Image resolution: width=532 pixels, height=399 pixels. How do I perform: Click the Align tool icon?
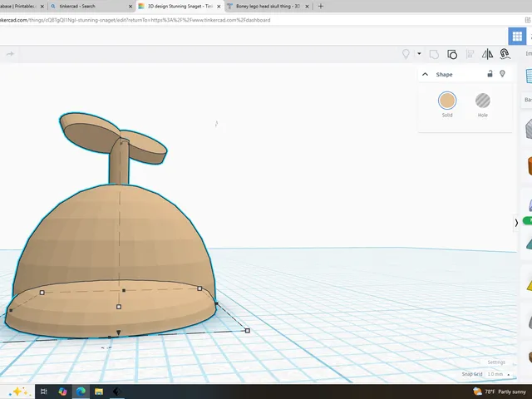(x=470, y=54)
